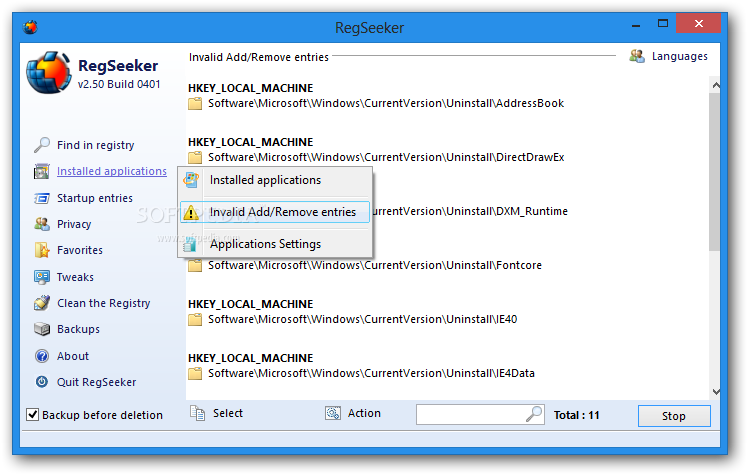Open the Select menu label
Screen dimensions: 748x475
[228, 413]
